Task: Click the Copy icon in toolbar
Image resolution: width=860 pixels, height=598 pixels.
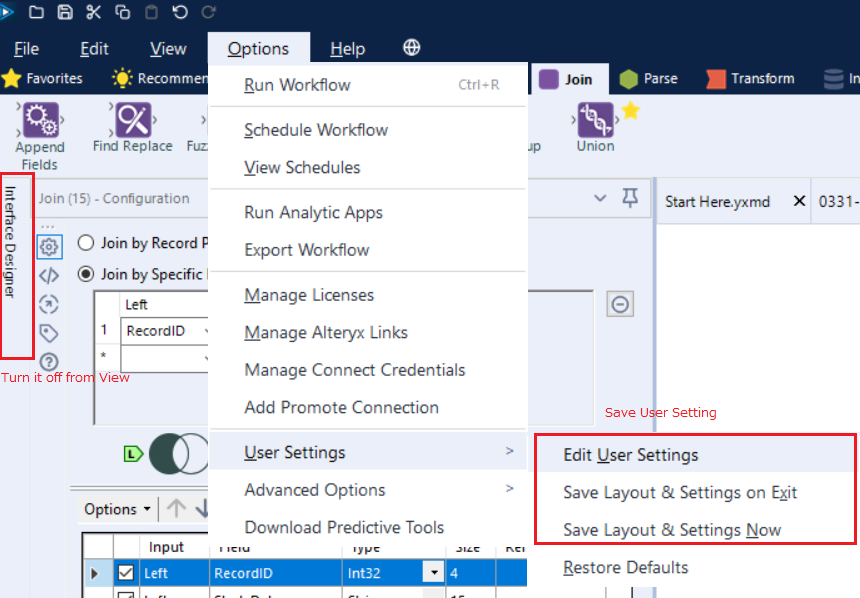Action: click(122, 12)
